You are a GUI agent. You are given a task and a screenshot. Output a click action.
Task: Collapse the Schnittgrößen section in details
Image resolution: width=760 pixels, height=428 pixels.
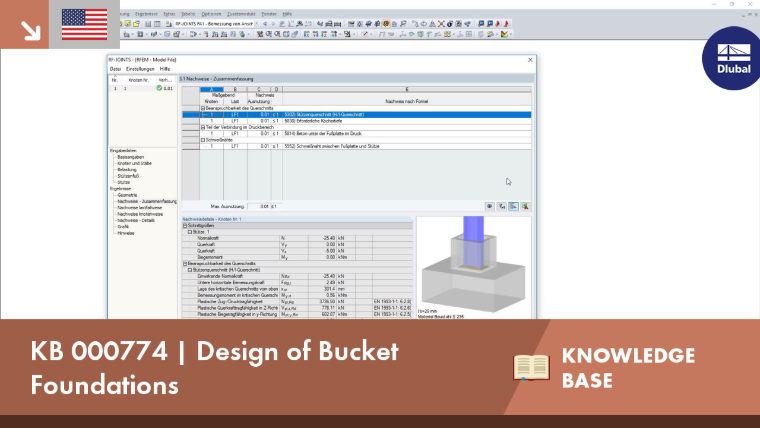point(185,226)
